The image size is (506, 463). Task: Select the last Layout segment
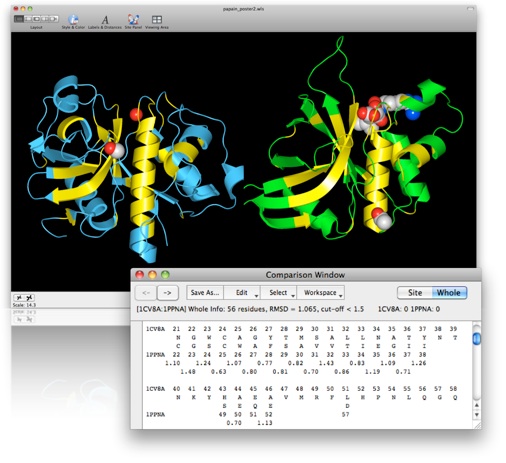click(54, 19)
